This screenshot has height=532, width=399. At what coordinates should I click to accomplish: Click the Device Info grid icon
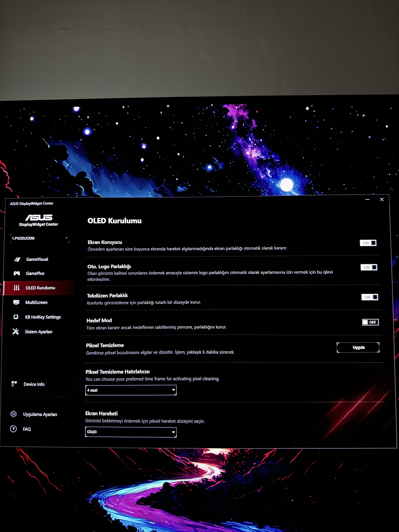coord(14,384)
